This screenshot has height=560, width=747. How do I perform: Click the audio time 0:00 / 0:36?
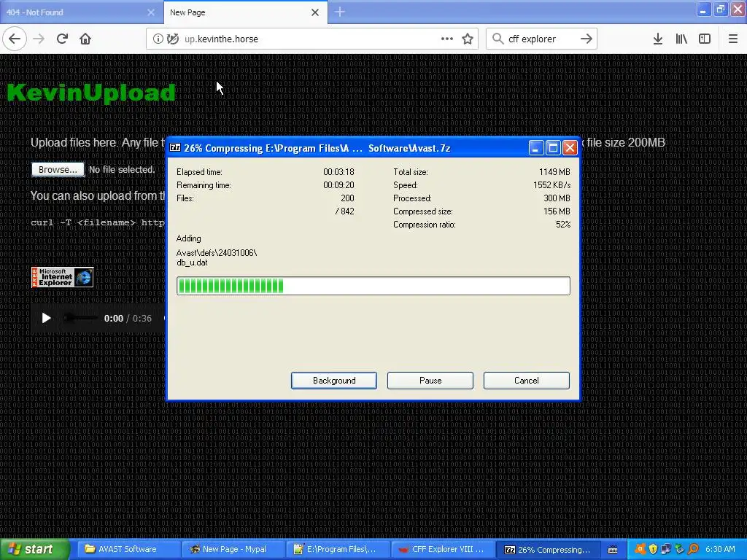pyautogui.click(x=128, y=318)
